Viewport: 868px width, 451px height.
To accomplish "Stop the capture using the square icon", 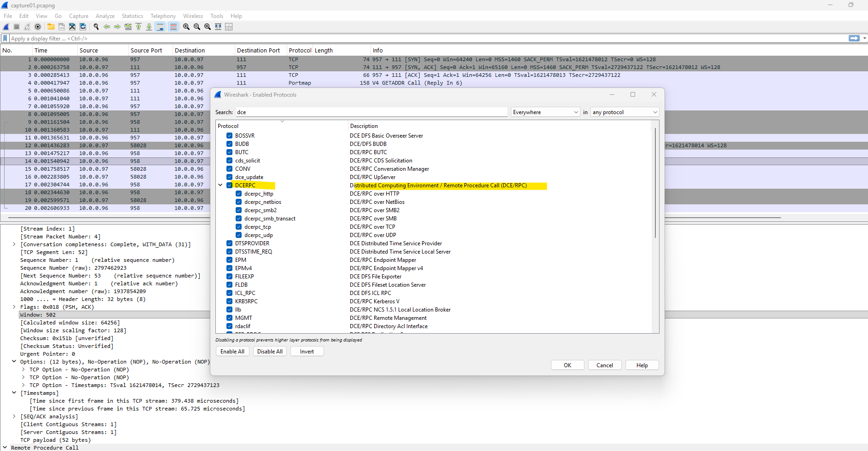I will (17, 27).
